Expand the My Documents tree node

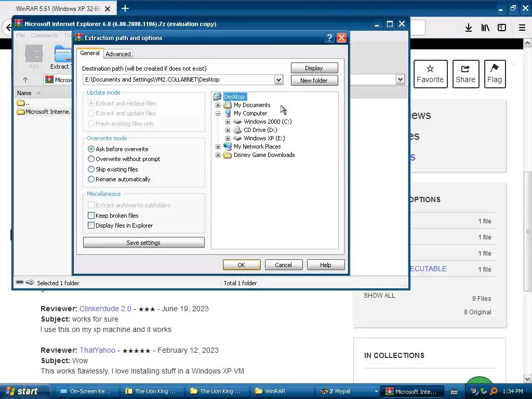click(218, 105)
